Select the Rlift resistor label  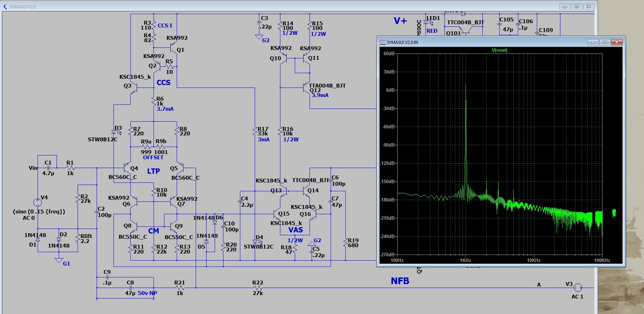[86, 236]
